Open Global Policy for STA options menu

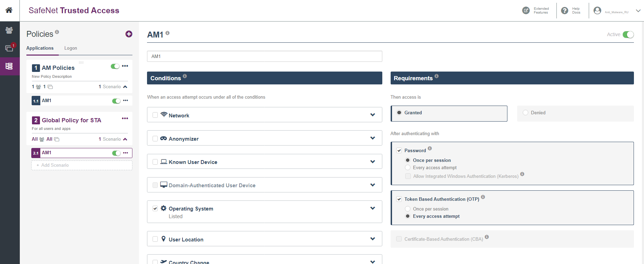(125, 118)
